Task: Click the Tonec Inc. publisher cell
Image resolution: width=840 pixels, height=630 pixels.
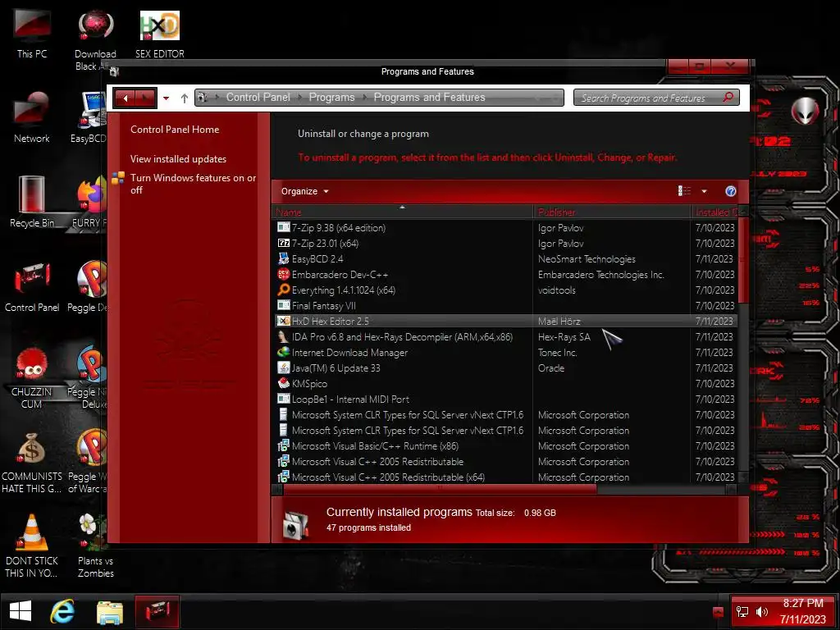Action: point(557,353)
